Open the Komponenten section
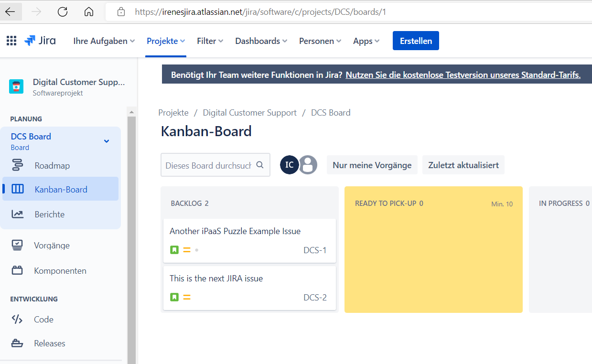This screenshot has width=592, height=364. [60, 271]
